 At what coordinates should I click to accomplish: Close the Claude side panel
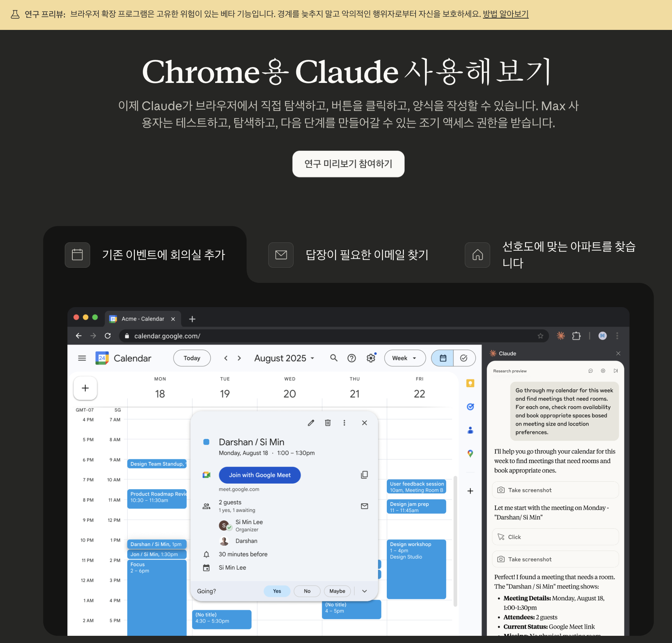pos(618,353)
